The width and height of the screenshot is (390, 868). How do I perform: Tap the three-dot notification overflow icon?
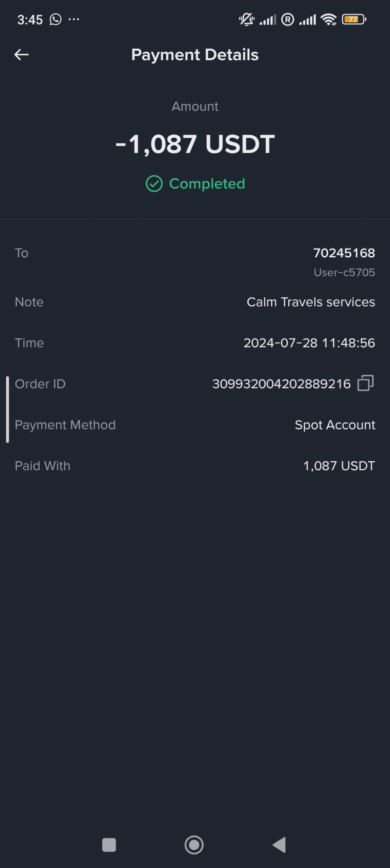(74, 19)
